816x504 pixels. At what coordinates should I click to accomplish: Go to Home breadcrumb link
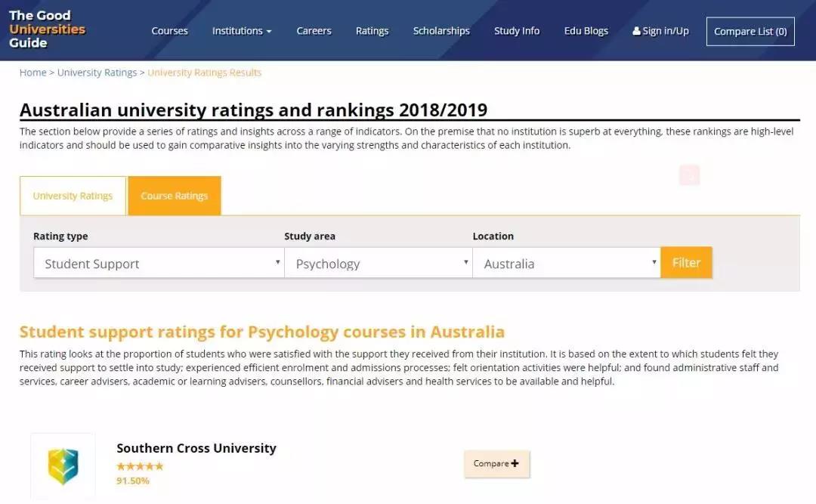(x=32, y=73)
